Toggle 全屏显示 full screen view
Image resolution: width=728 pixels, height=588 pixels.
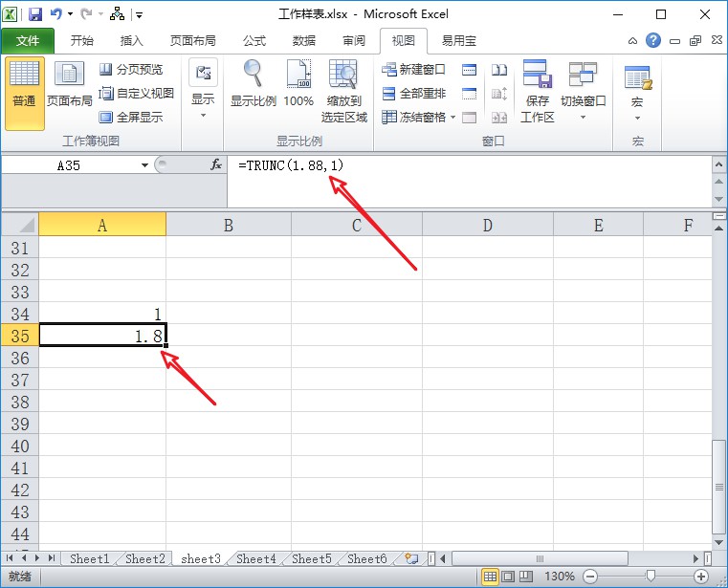[131, 117]
